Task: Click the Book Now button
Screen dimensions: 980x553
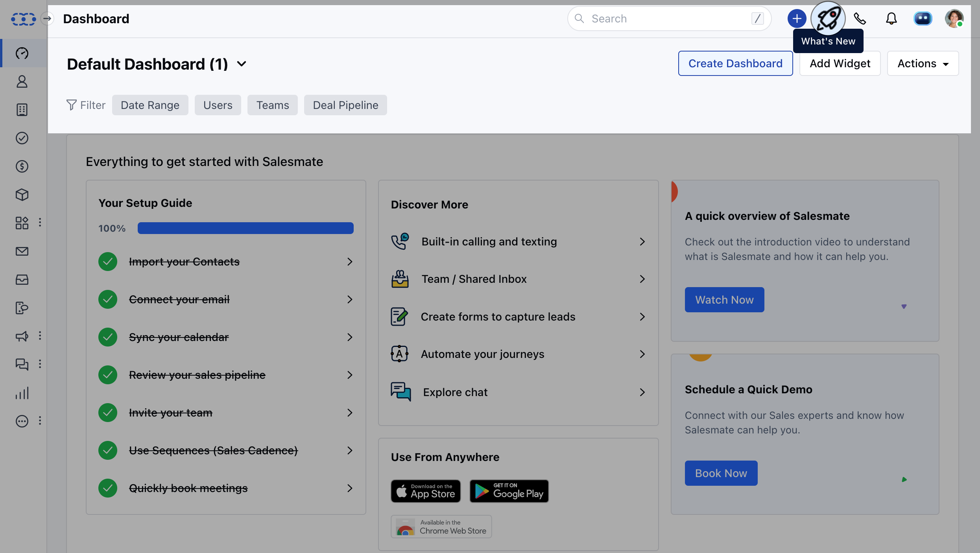Action: (721, 473)
